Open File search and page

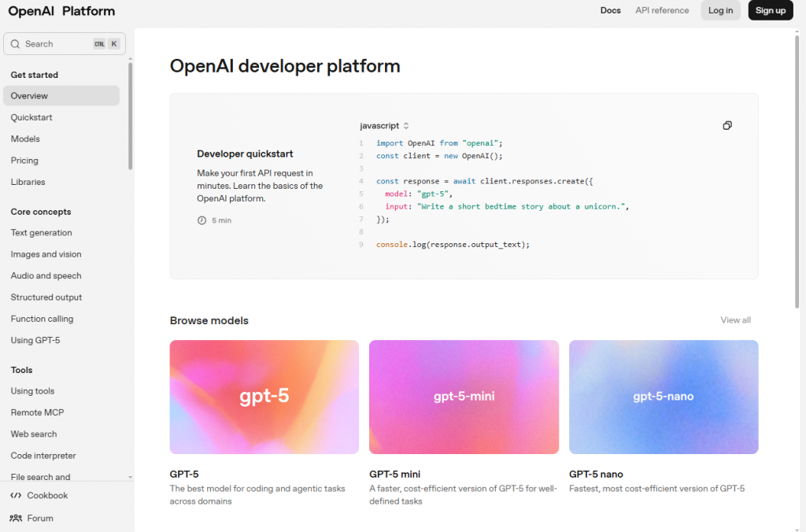tap(40, 477)
